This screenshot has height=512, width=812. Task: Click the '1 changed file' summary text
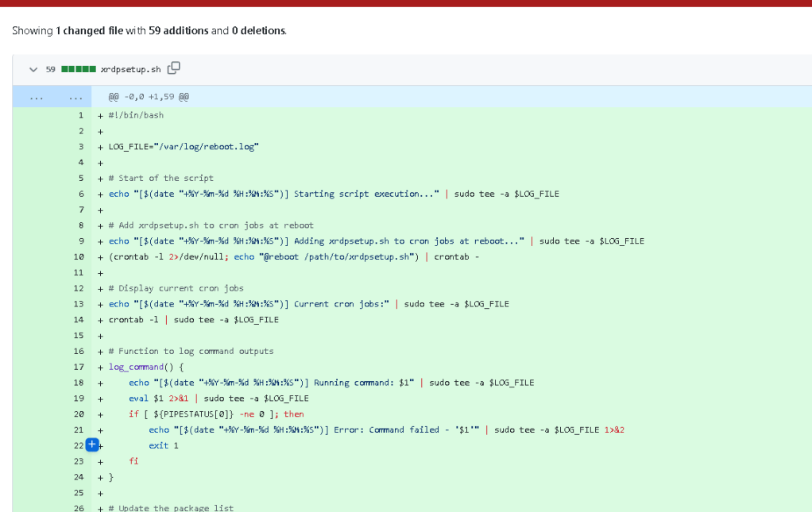[90, 30]
